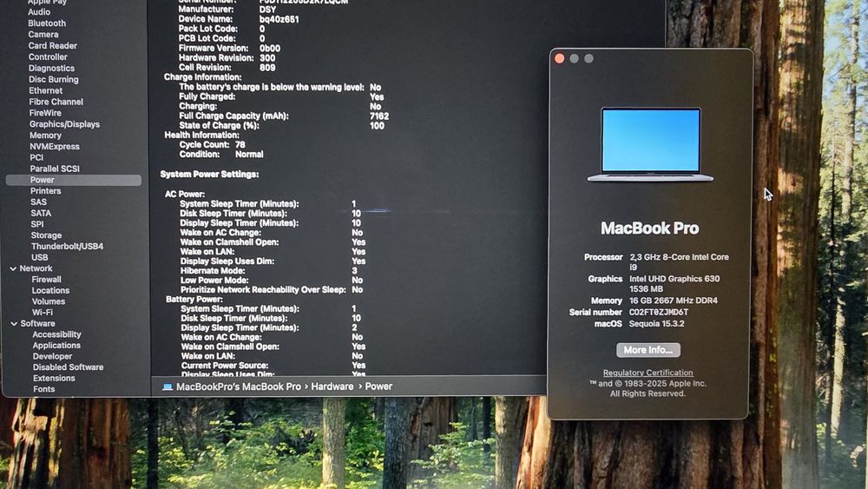Select Ethernet in sidebar

(46, 90)
